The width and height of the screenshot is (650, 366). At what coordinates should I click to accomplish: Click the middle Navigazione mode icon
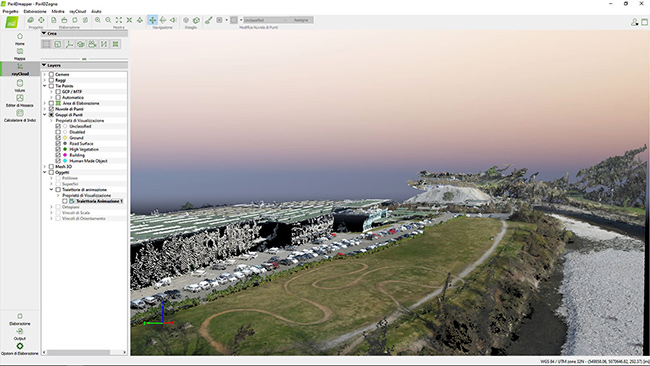pos(163,20)
